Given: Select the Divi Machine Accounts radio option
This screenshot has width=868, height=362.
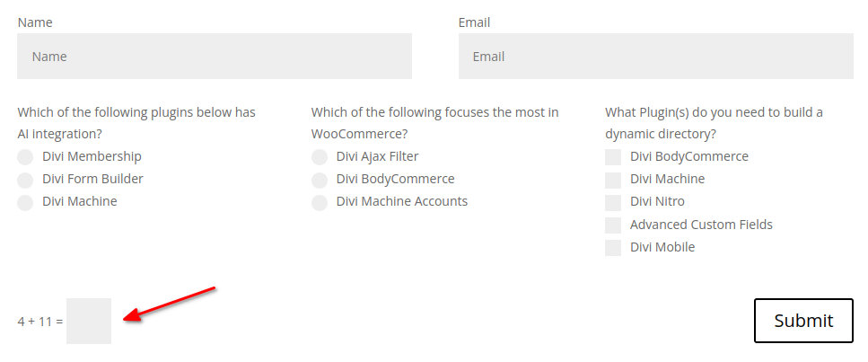Looking at the screenshot, I should (x=320, y=202).
